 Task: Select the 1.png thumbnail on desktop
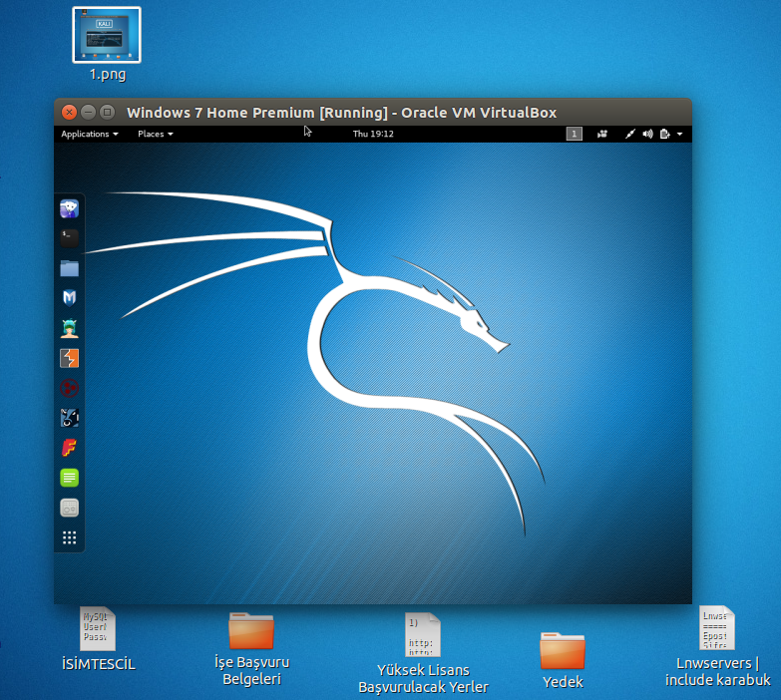(107, 36)
